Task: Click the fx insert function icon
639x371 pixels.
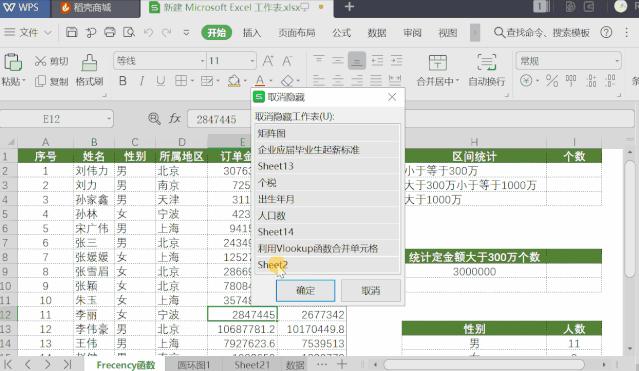Action: click(x=175, y=119)
